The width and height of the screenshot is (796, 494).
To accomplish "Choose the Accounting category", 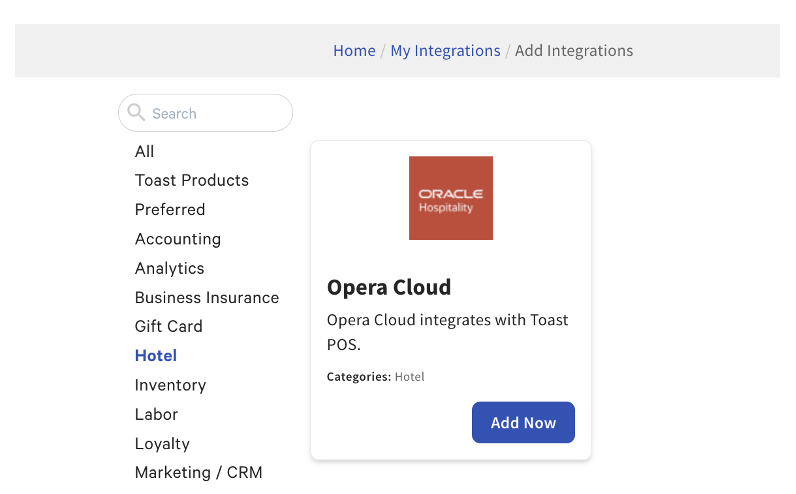I will [x=178, y=239].
